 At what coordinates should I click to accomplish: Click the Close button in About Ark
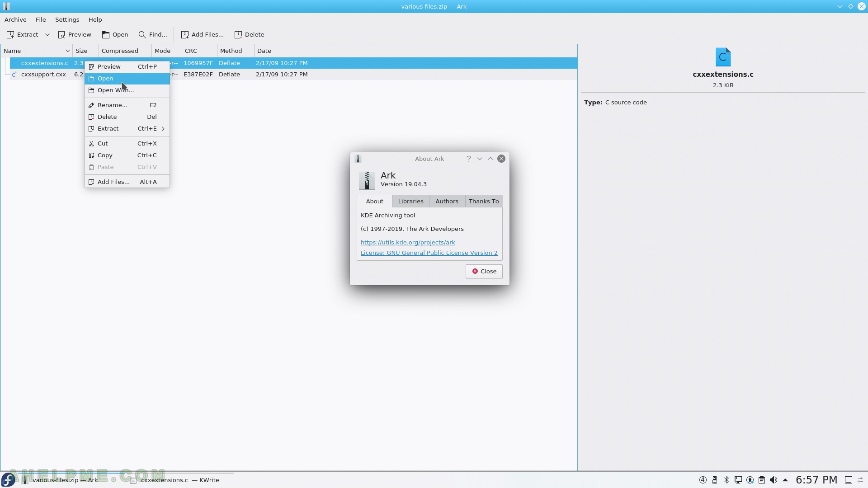point(484,272)
